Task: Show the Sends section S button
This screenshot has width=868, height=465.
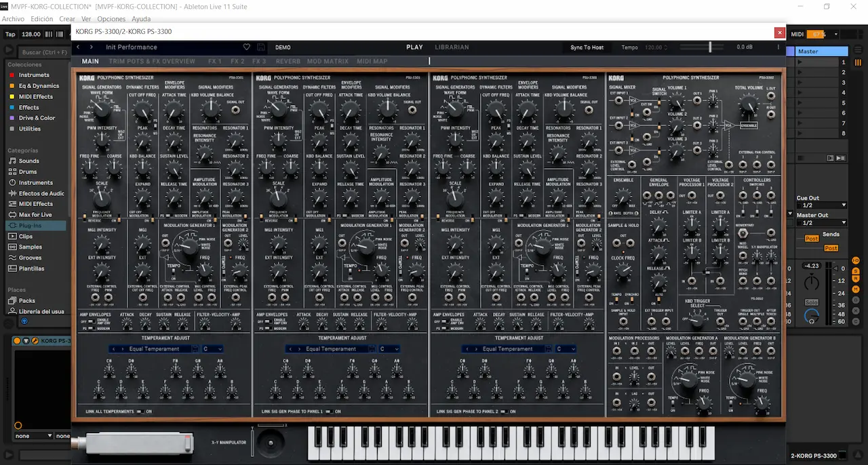Action: [856, 270]
